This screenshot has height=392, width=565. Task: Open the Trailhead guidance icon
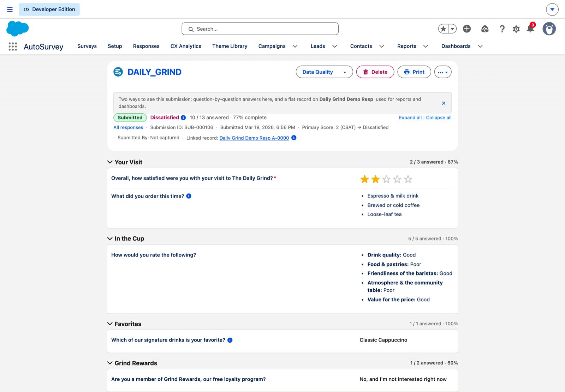click(x=485, y=29)
